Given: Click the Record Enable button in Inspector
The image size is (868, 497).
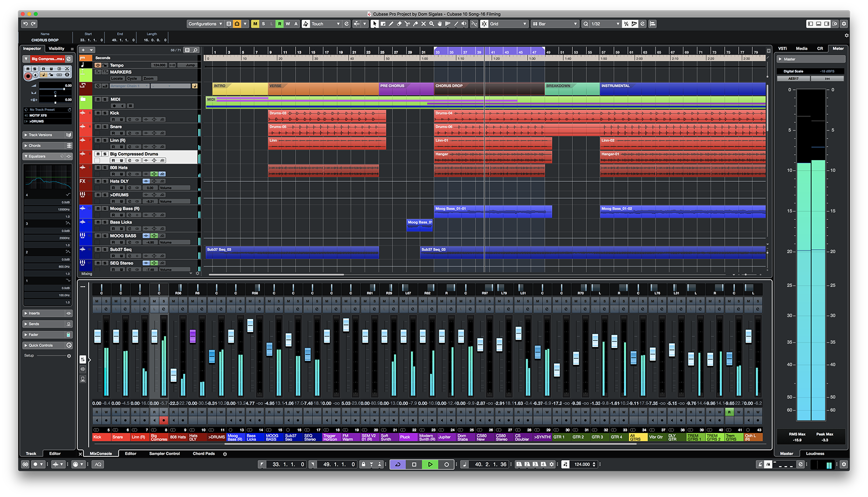Looking at the screenshot, I should click(x=28, y=76).
